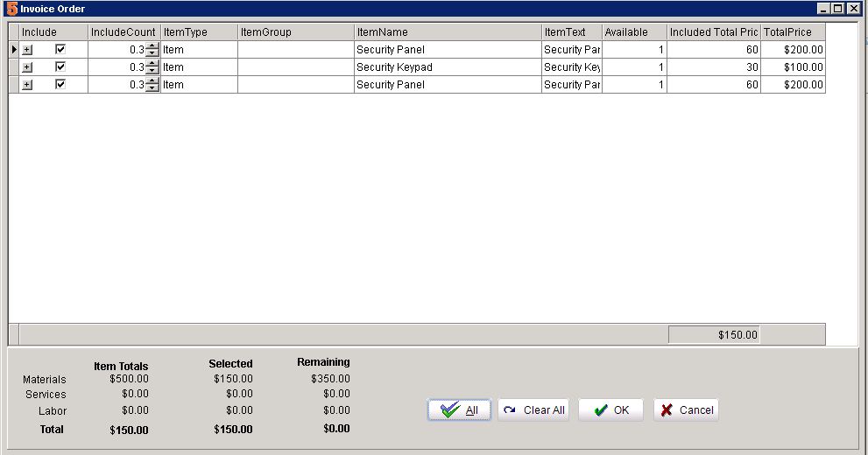Sort by the ItemName column header
The height and width of the screenshot is (455, 868).
[x=448, y=32]
